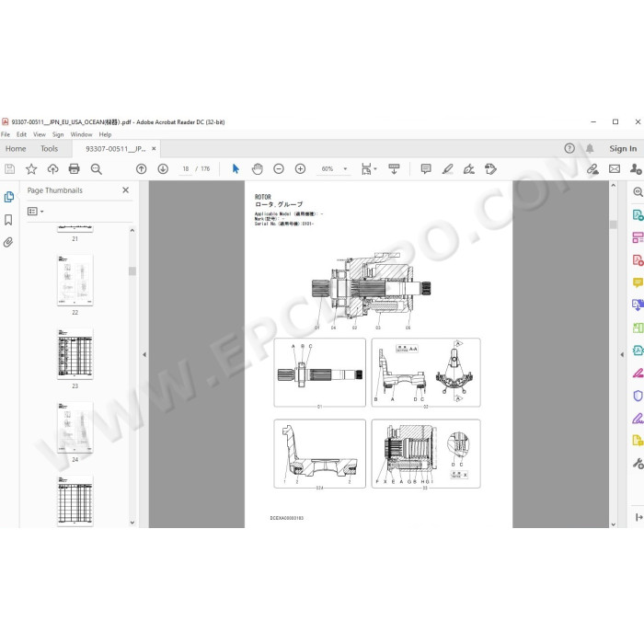Go to the previous page arrow
This screenshot has height=644, width=644.
pos(142,168)
